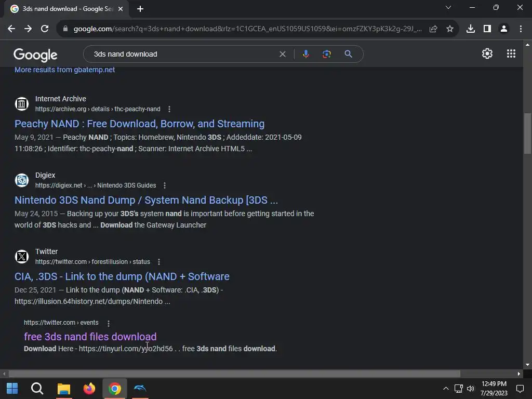The image size is (532, 399).
Task: Show hidden system tray icons
Action: pyautogui.click(x=446, y=389)
